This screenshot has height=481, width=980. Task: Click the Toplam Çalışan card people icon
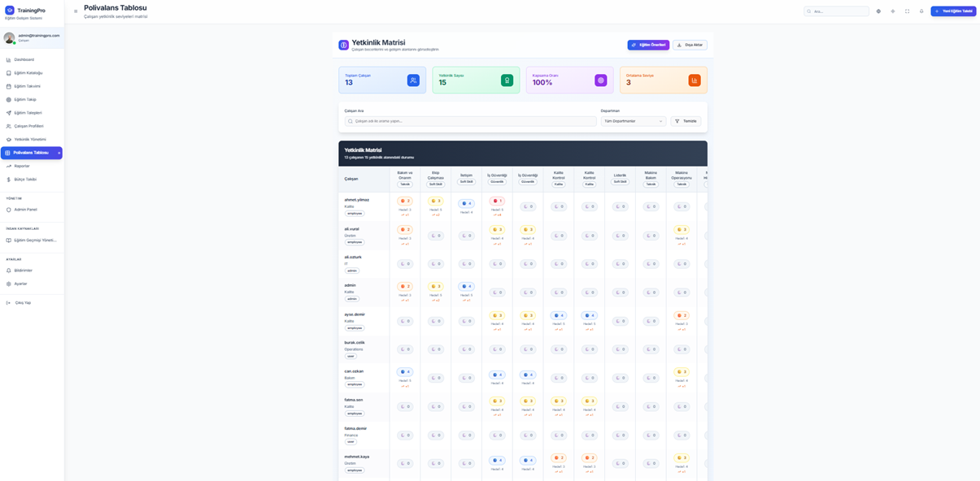tap(413, 80)
